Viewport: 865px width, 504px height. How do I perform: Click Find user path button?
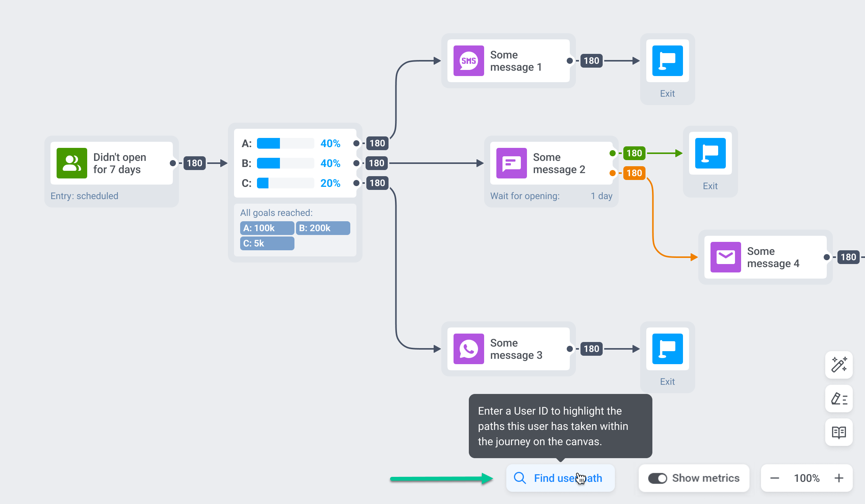[x=560, y=478]
